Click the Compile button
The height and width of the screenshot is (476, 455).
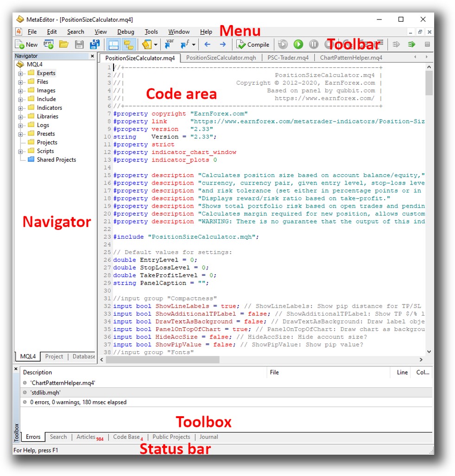point(253,44)
